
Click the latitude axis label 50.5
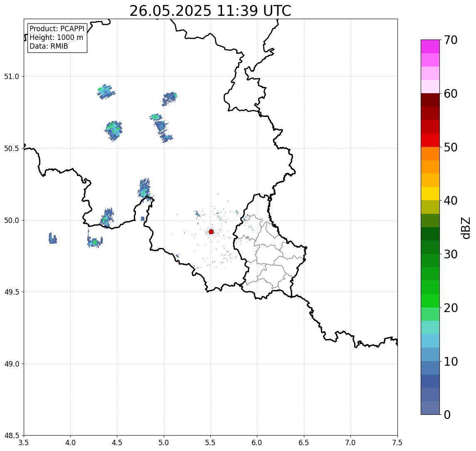point(11,149)
